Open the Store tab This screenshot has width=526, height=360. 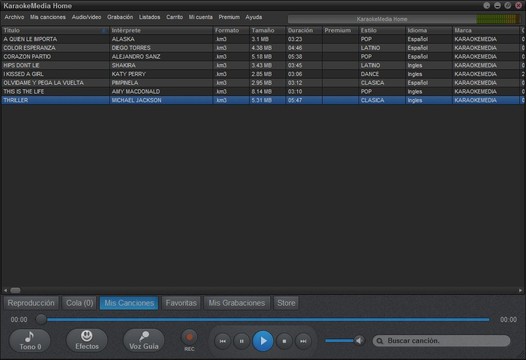(286, 303)
